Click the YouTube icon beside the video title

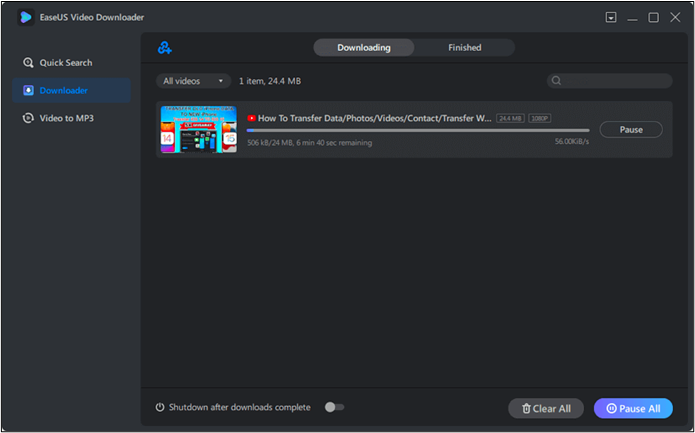[x=251, y=118]
